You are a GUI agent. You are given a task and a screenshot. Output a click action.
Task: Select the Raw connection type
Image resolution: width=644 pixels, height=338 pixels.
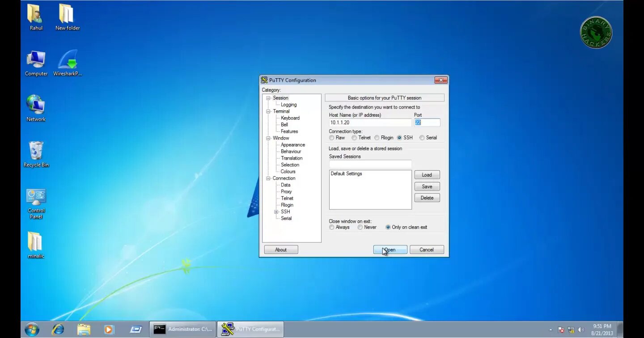point(332,137)
